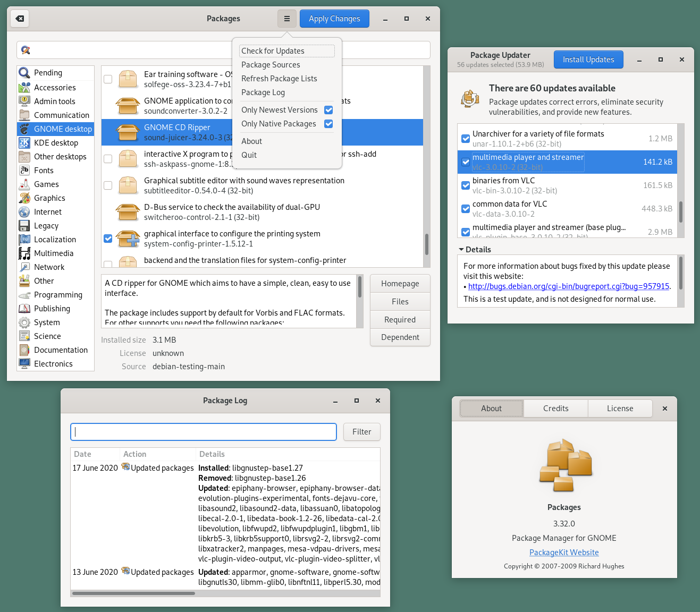Choose Package Sources from the menu
The width and height of the screenshot is (700, 612).
(x=271, y=65)
